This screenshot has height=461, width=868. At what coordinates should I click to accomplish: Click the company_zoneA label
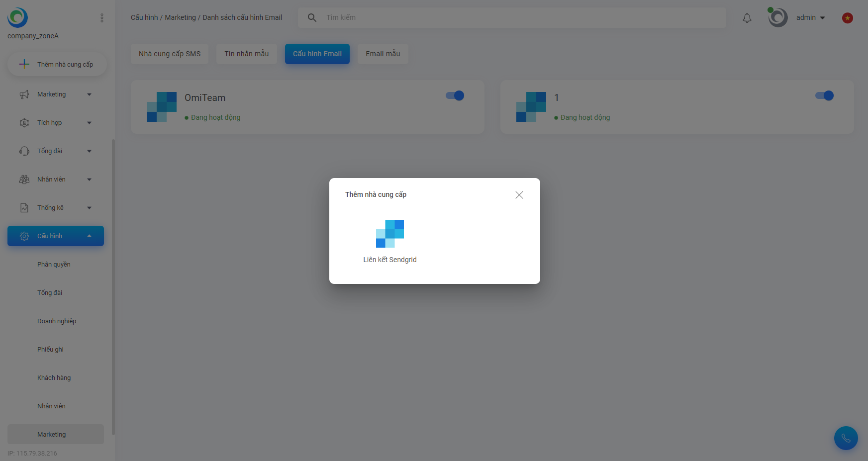pos(33,36)
